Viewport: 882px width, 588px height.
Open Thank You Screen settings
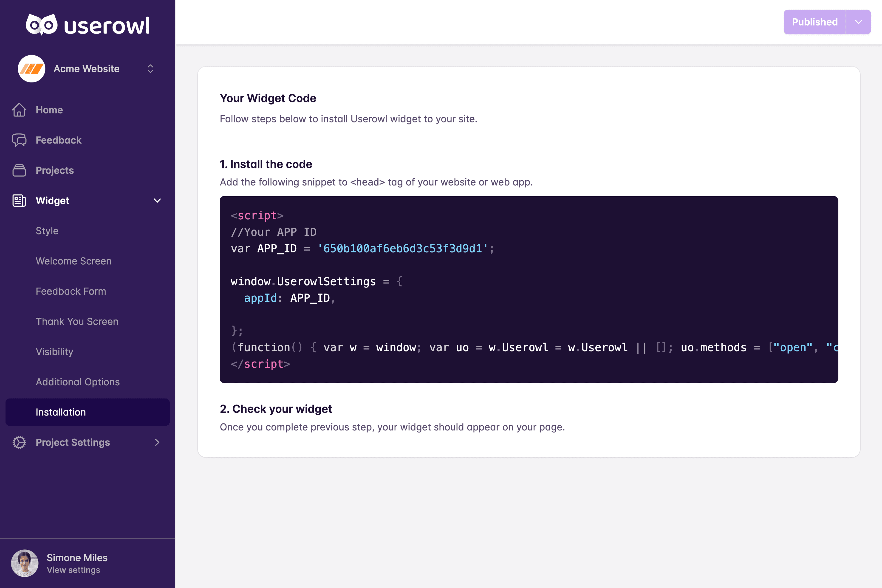(x=77, y=321)
